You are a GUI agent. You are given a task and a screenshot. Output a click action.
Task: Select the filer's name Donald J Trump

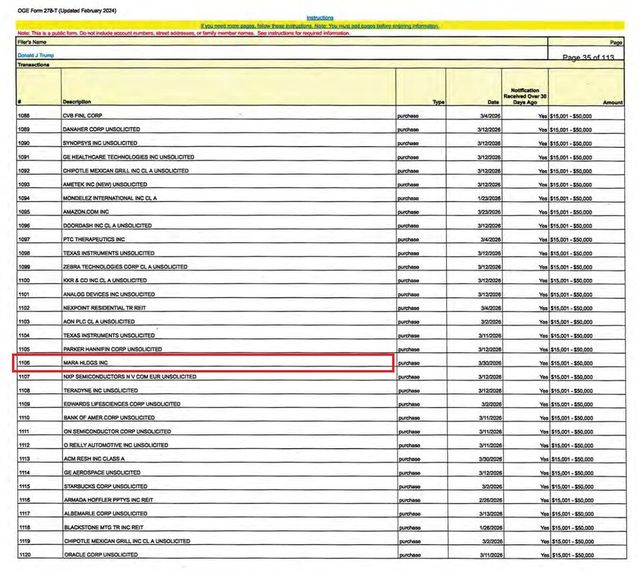coord(36,55)
